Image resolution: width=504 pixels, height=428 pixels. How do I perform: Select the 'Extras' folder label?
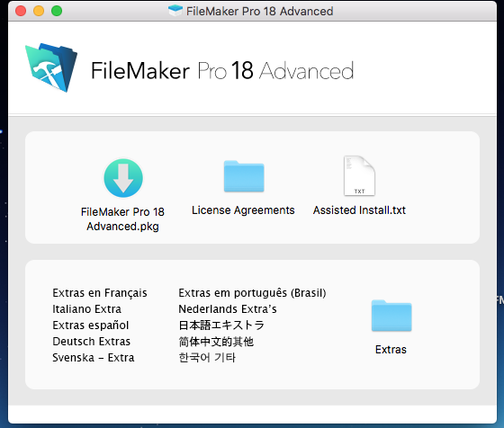391,350
